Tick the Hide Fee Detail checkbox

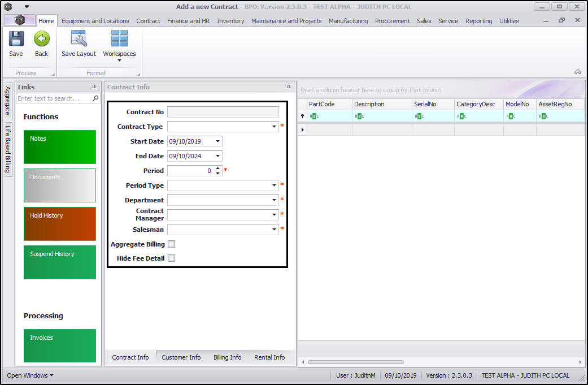tap(172, 258)
